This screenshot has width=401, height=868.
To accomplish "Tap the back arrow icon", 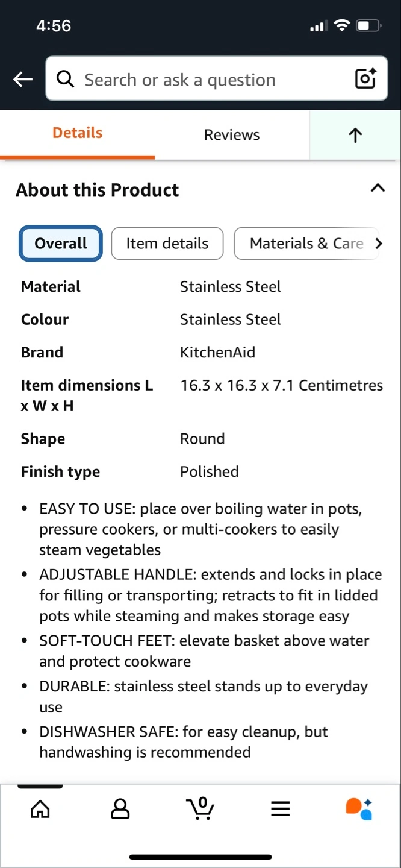I will [x=23, y=79].
